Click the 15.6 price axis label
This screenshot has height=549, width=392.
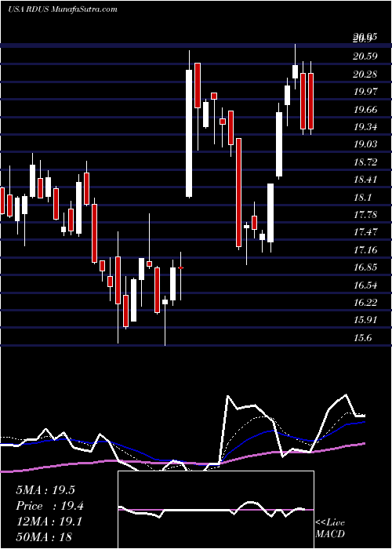[x=362, y=338]
